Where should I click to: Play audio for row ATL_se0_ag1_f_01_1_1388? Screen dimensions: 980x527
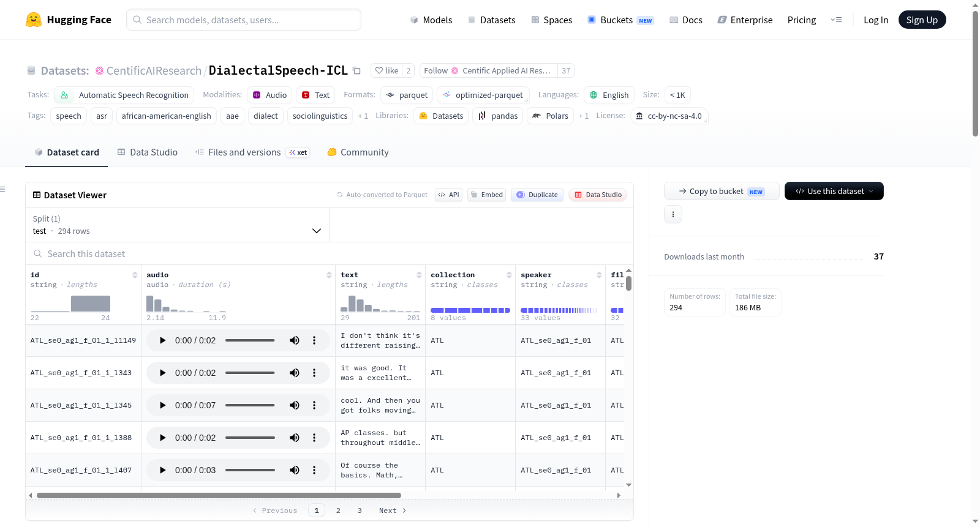(x=162, y=438)
